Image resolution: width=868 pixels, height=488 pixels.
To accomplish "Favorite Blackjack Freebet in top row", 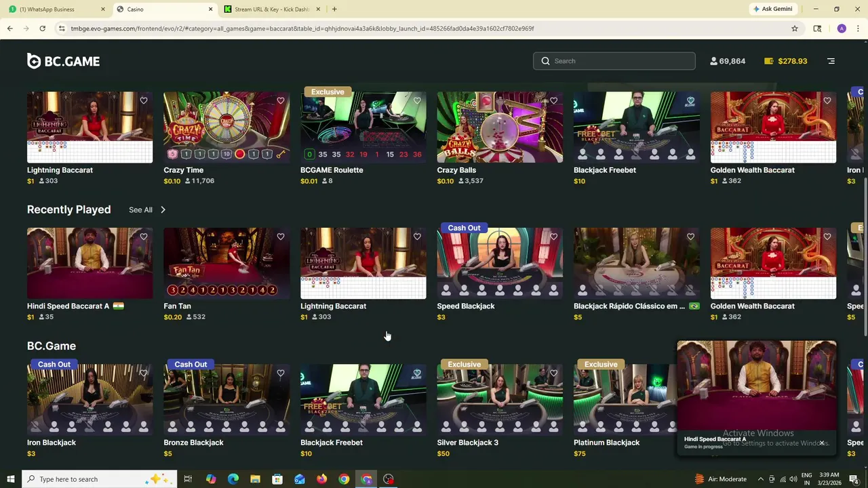I will [x=690, y=101].
